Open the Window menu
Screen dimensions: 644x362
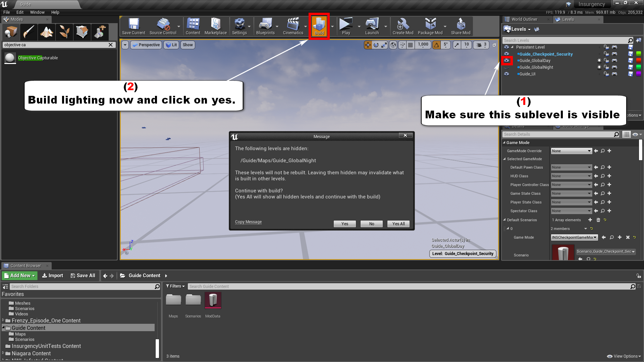[37, 12]
